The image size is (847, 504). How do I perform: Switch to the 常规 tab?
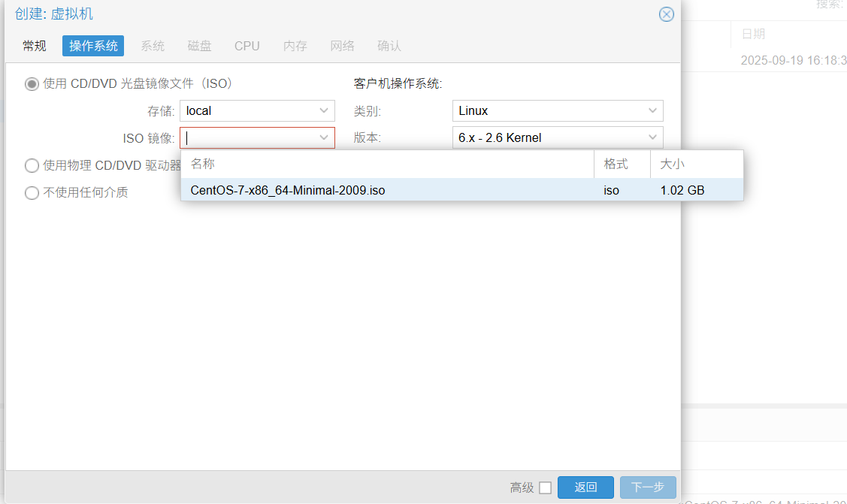coord(35,46)
